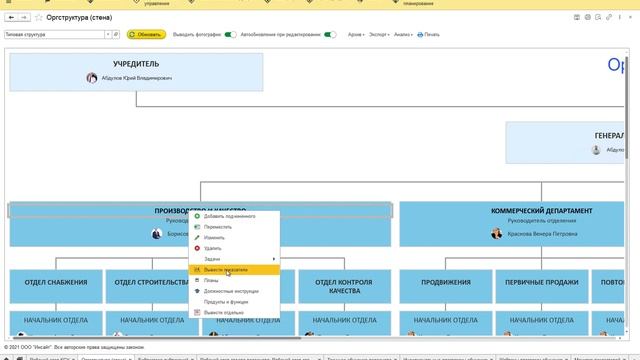
Task: Click the third icon in top-right header group
Action: click(x=598, y=17)
